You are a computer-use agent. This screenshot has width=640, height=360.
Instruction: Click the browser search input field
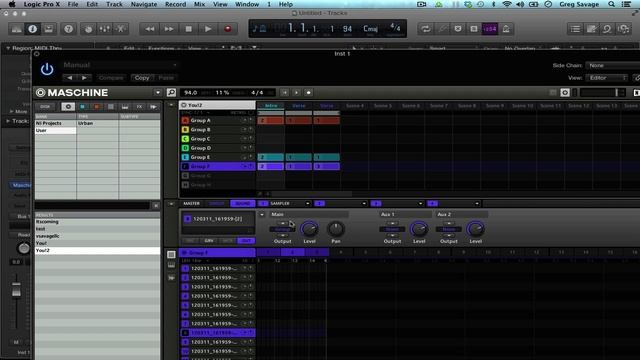click(x=92, y=205)
